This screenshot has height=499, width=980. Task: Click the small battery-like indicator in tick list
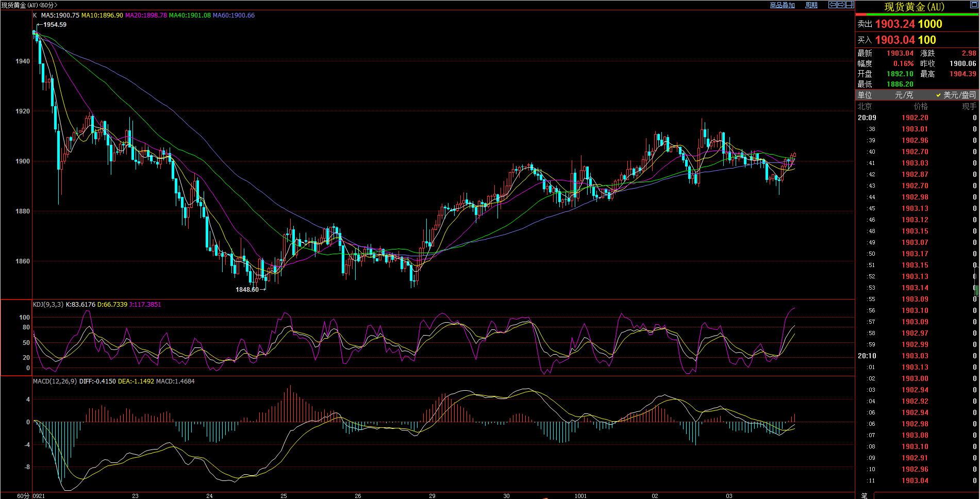(x=976, y=290)
